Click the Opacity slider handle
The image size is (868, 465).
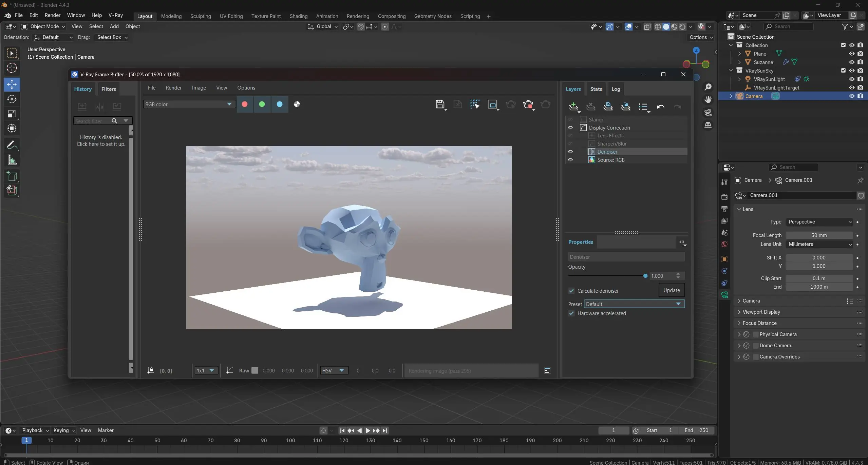click(645, 276)
